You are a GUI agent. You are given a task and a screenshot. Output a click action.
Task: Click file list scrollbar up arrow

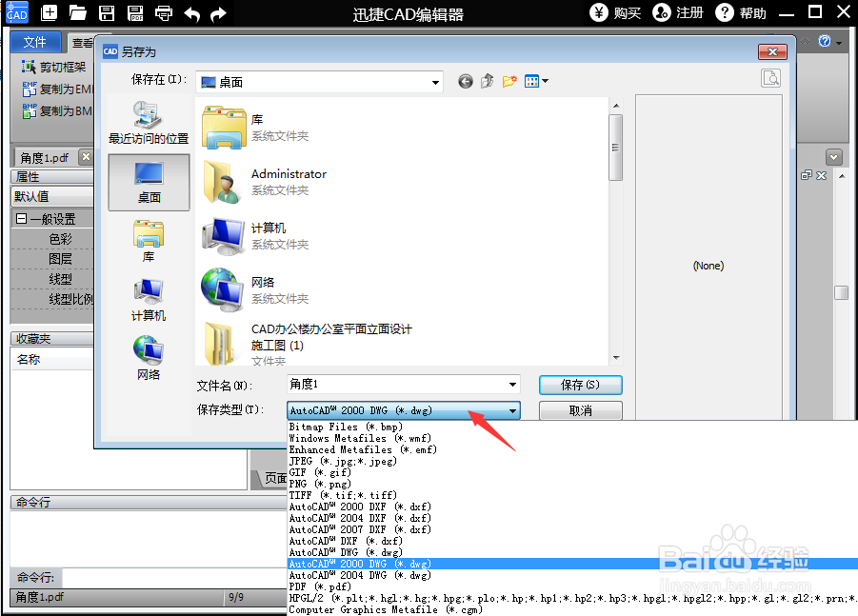tap(615, 106)
